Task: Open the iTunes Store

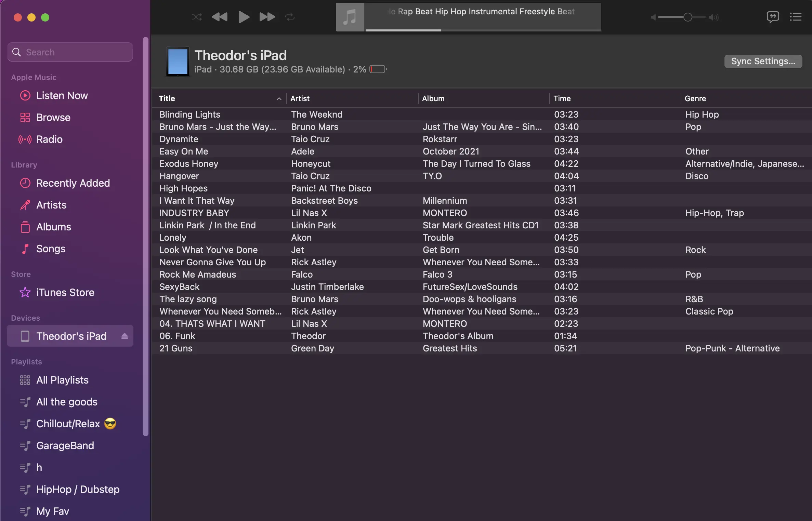Action: click(x=70, y=292)
